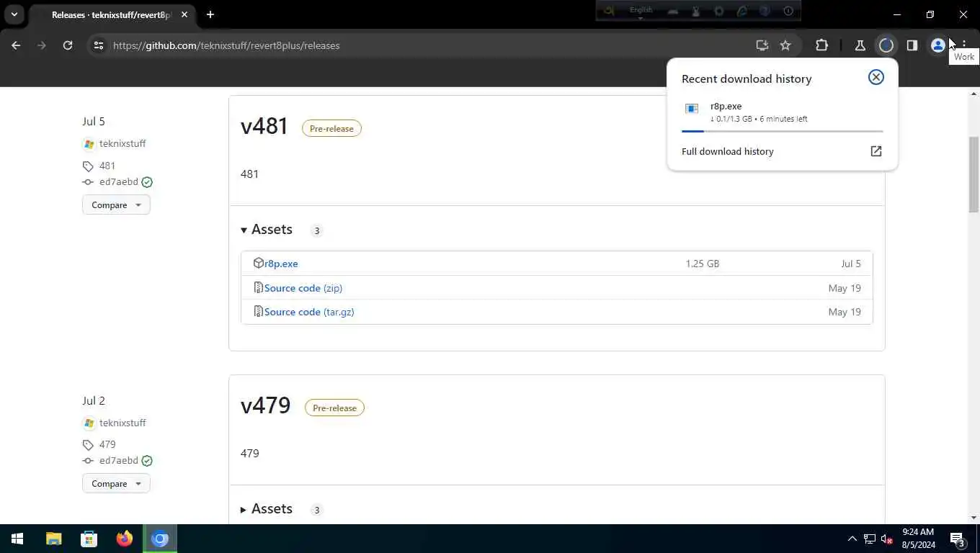Viewport: 980px width, 553px height.
Task: Toggle downloads progress icon in toolbar
Action: pyautogui.click(x=886, y=45)
